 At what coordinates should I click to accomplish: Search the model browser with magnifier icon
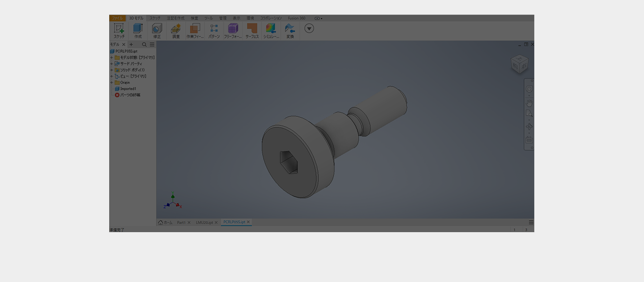(x=144, y=45)
